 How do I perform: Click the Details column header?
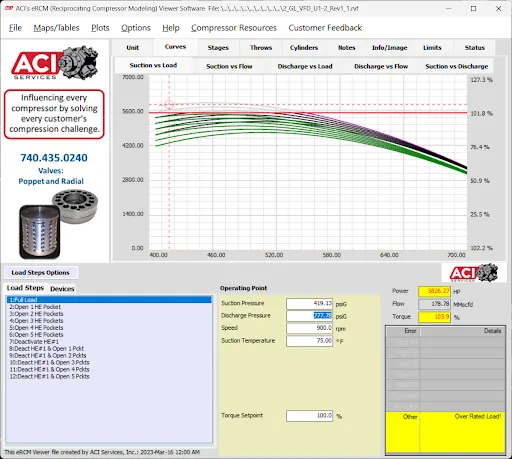463,331
